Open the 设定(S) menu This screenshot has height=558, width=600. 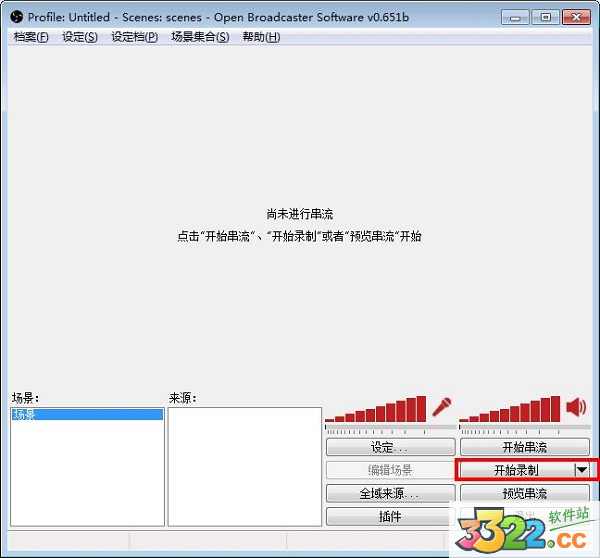point(80,37)
